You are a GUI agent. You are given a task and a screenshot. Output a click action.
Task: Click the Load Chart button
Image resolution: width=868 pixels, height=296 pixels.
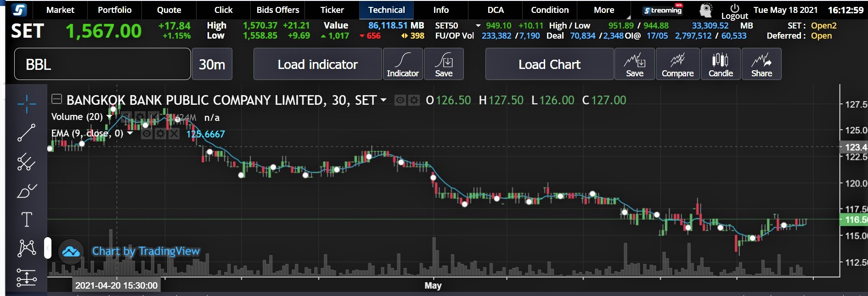tap(550, 64)
